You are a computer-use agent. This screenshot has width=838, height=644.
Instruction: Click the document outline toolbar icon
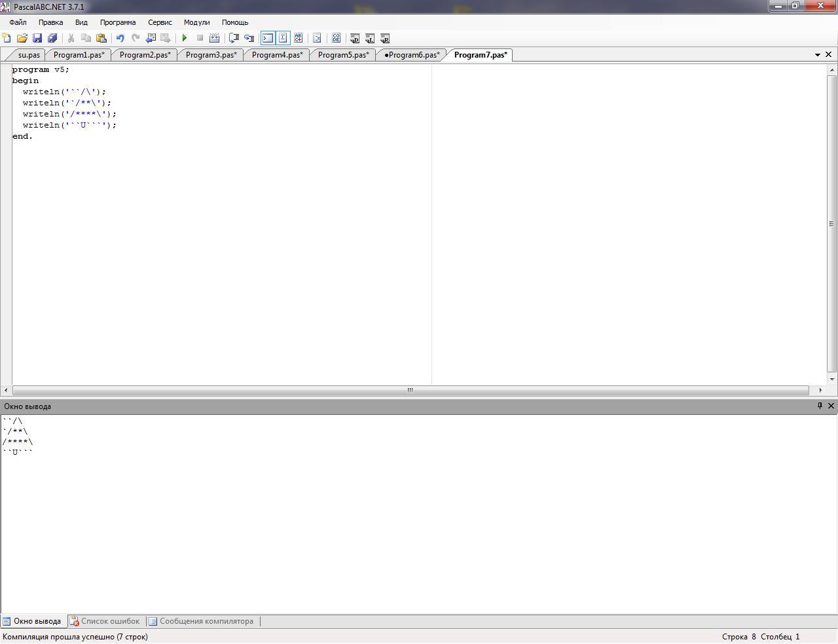point(317,38)
